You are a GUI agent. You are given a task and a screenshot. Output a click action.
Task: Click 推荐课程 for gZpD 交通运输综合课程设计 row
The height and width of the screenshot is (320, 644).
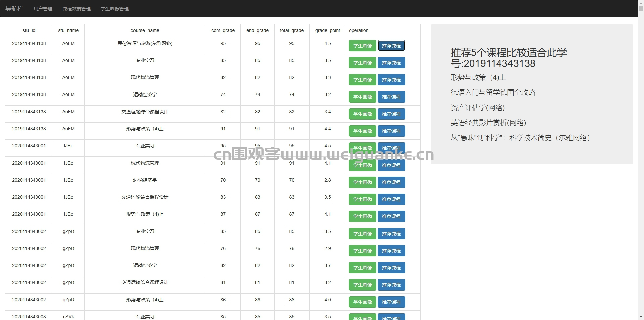pyautogui.click(x=391, y=285)
